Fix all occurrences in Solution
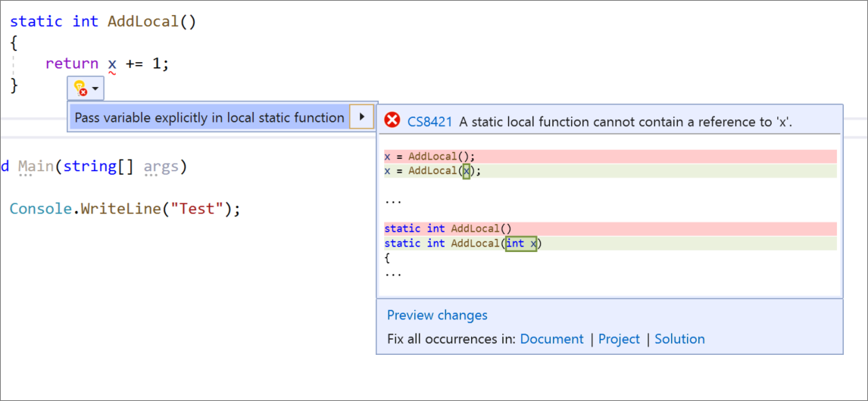Screen dimensions: 868x401 pyautogui.click(x=679, y=339)
